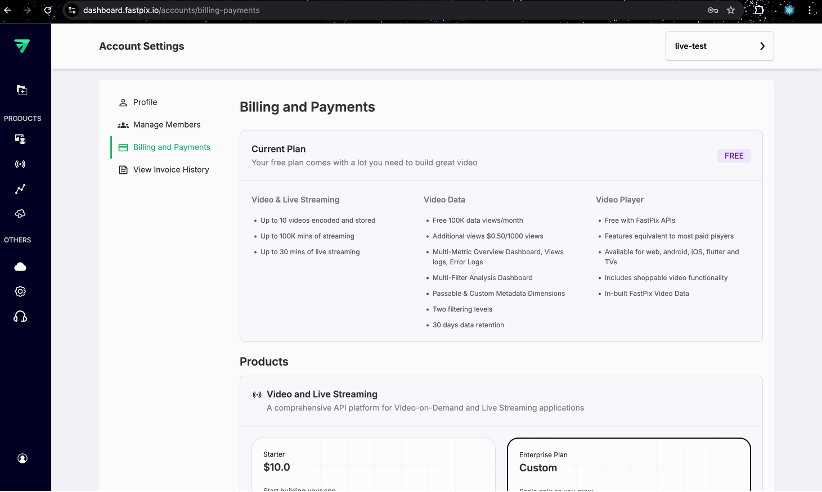This screenshot has height=492, width=822.
Task: Click the Current Plan heading
Action: pyautogui.click(x=278, y=149)
